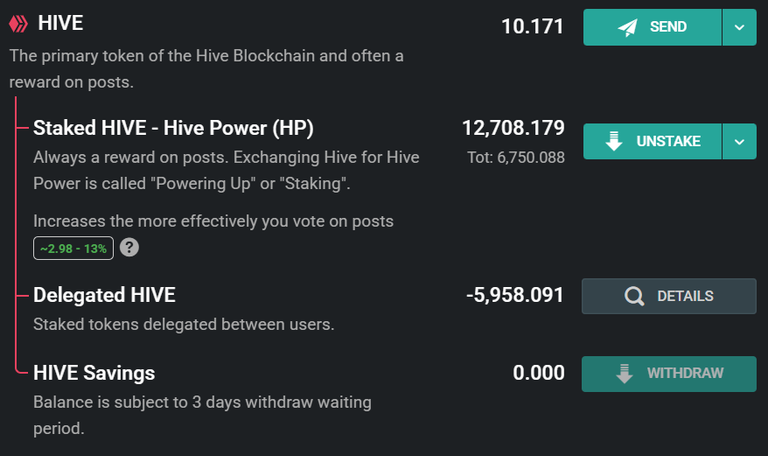Click the delegated amount -5,958.091
Image resolution: width=768 pixels, height=456 pixels.
[515, 295]
